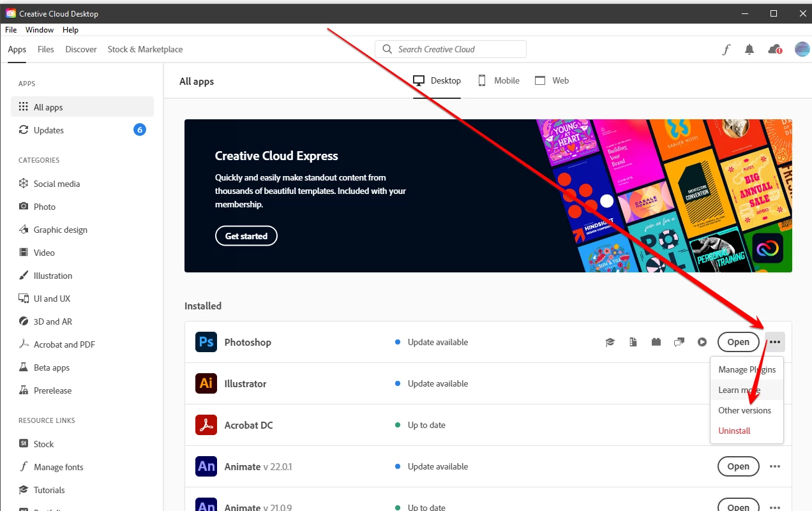
Task: Open the File menu
Action: [11, 30]
